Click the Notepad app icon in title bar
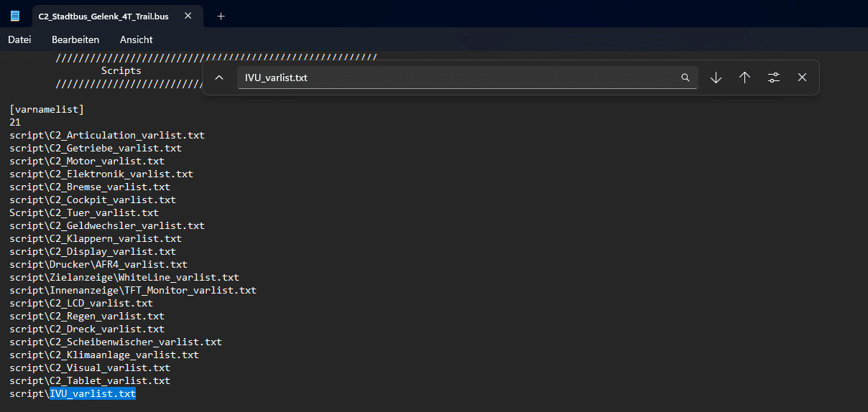This screenshot has width=868, height=412. coord(15,16)
